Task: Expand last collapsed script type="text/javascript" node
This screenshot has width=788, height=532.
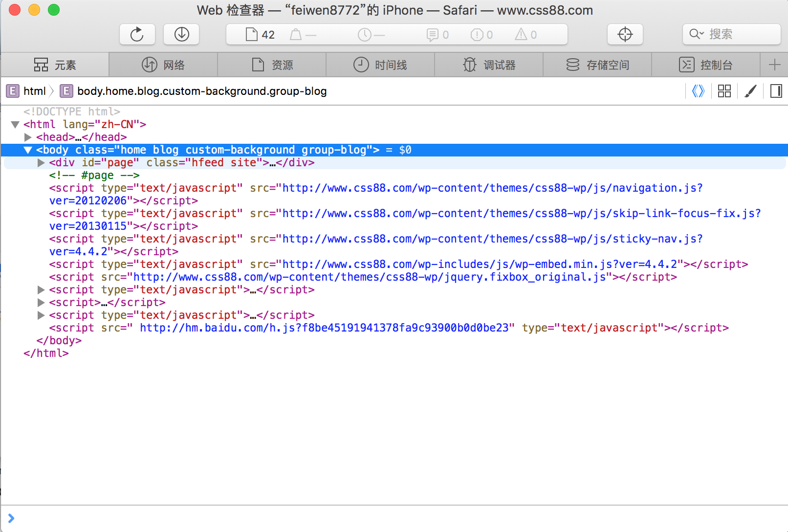Action: (x=41, y=315)
